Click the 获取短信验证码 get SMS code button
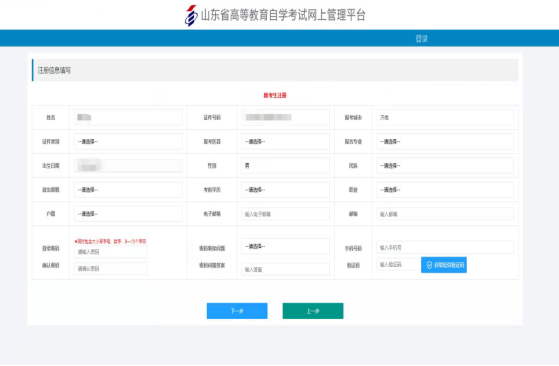 (444, 265)
